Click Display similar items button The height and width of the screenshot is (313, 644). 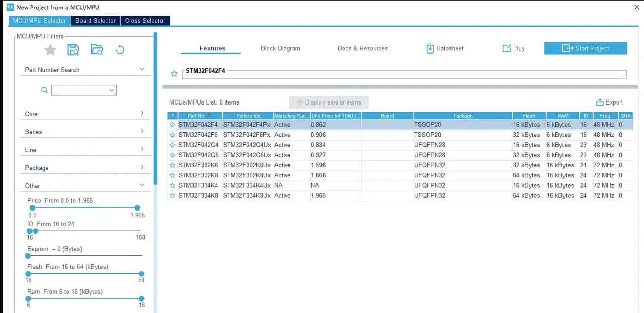coord(329,102)
